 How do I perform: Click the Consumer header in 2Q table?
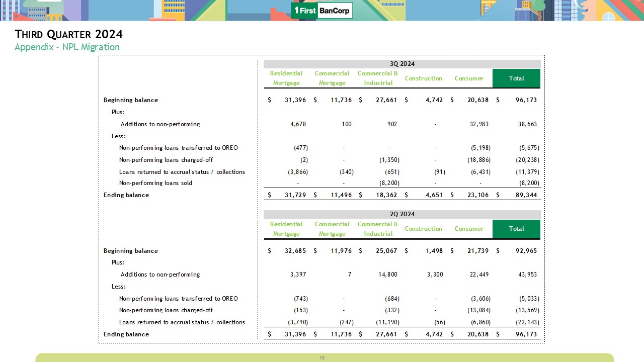[x=469, y=229]
